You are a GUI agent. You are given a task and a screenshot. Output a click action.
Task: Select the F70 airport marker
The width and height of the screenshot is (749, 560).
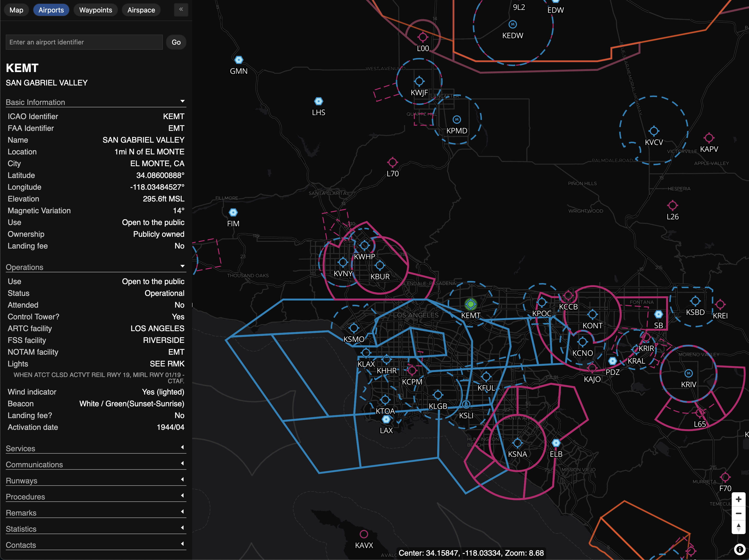(725, 477)
